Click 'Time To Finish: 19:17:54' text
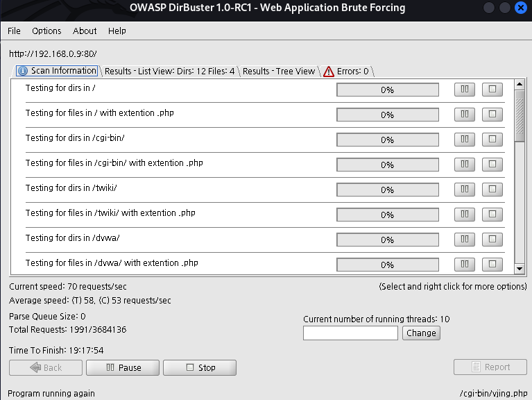This screenshot has width=532, height=400. (56, 351)
